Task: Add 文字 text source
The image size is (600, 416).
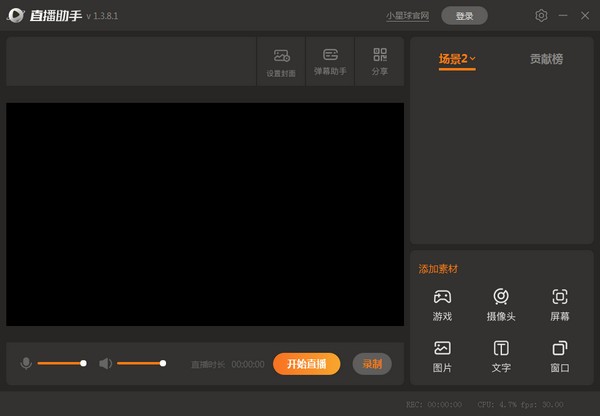Action: (501, 356)
